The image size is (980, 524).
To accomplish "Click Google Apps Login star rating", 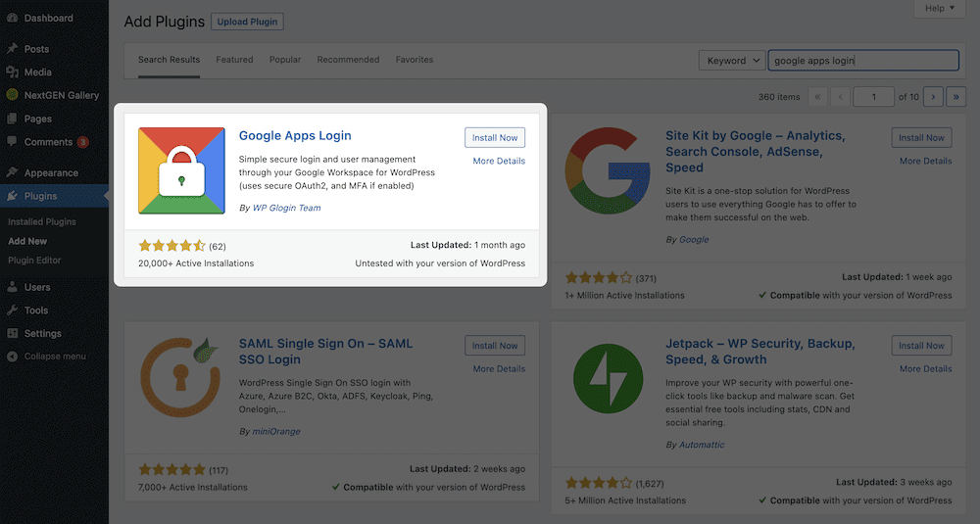I will click(171, 246).
